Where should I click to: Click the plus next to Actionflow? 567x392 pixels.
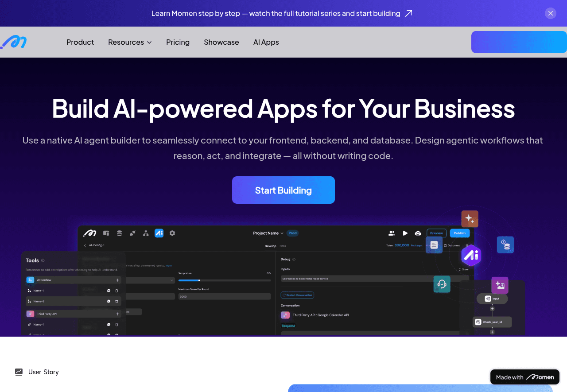click(x=117, y=280)
